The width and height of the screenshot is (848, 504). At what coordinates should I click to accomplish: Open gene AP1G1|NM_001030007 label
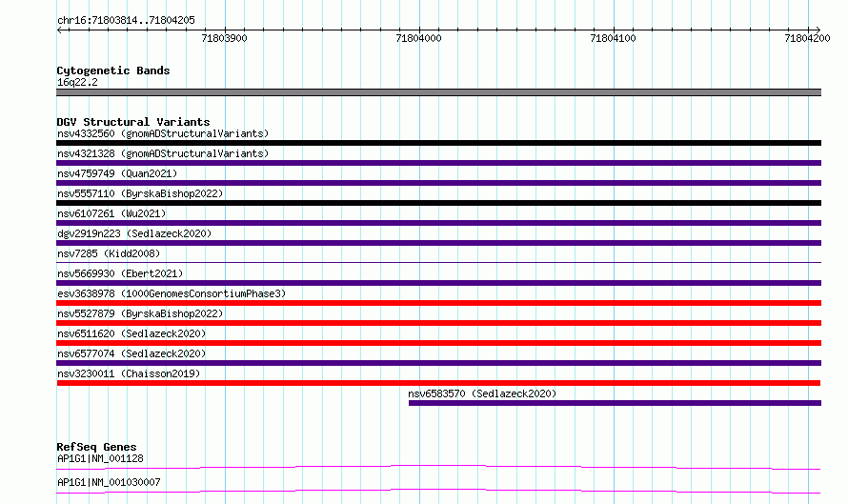[x=109, y=482]
